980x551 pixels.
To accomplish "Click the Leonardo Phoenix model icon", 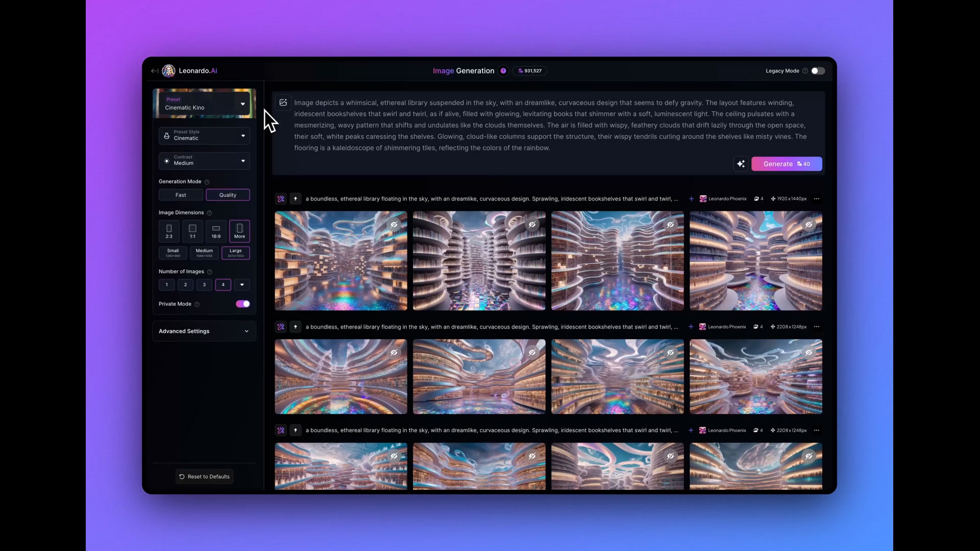I will (702, 198).
